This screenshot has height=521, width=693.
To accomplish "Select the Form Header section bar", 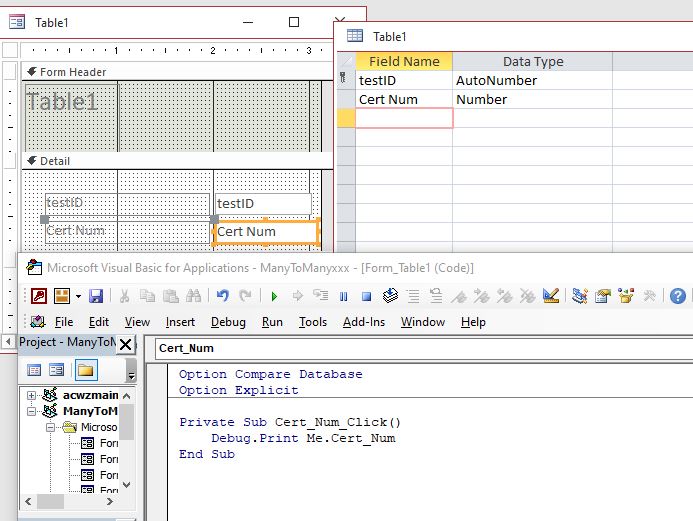I will (177, 72).
